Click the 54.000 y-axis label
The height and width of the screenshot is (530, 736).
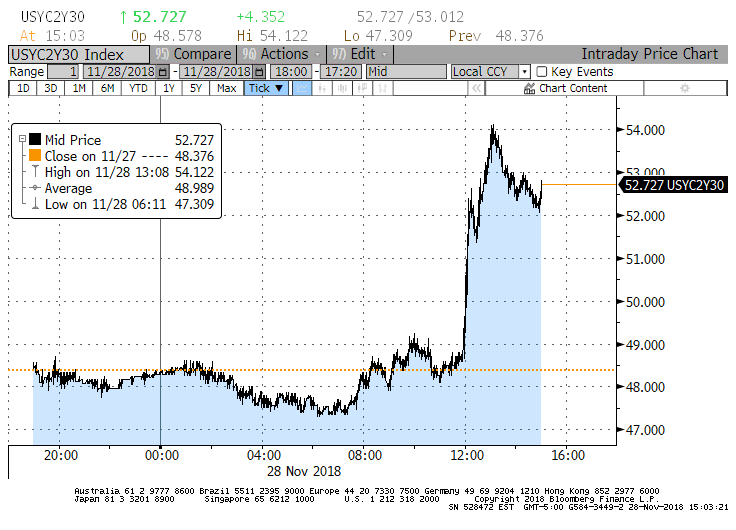[x=645, y=130]
